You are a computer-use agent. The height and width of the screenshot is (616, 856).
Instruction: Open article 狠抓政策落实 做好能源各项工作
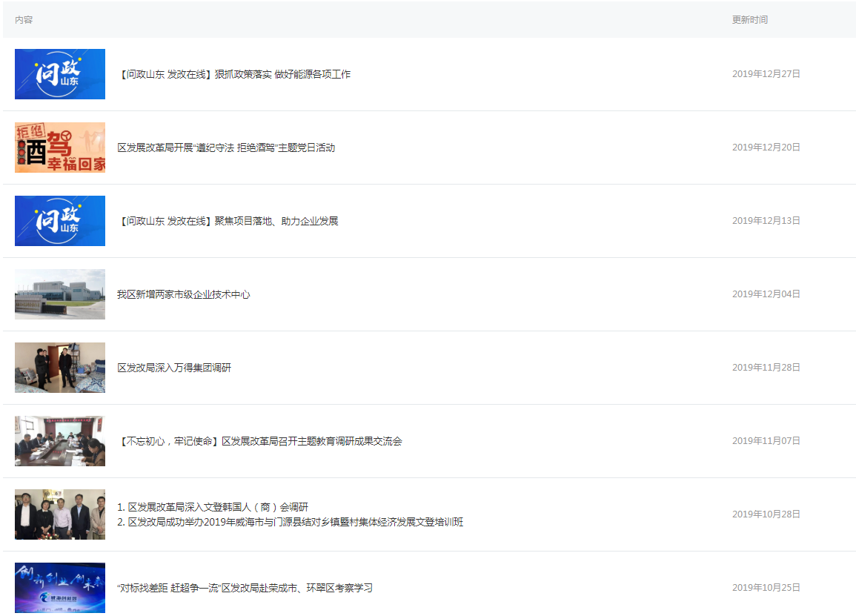tap(233, 74)
